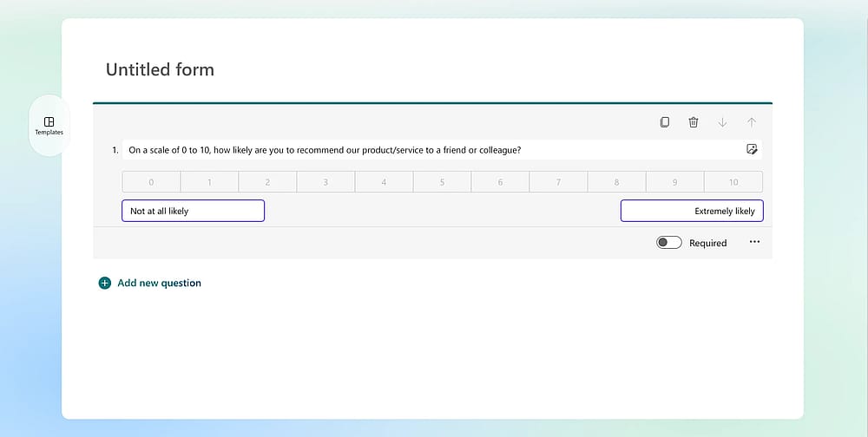The height and width of the screenshot is (437, 868).
Task: Edit the Extremely likely label
Action: 692,211
